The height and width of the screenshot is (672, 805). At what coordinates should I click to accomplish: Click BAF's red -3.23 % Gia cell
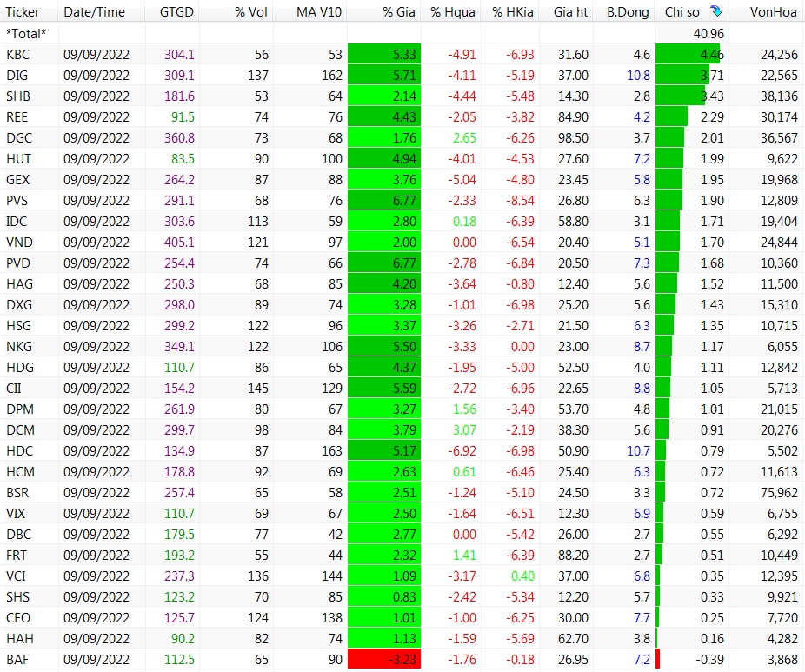[384, 660]
